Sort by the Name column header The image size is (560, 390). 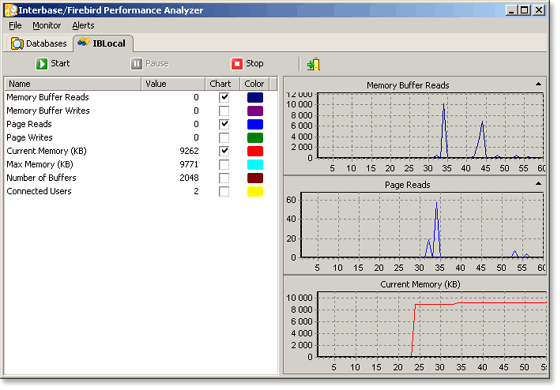pyautogui.click(x=73, y=84)
